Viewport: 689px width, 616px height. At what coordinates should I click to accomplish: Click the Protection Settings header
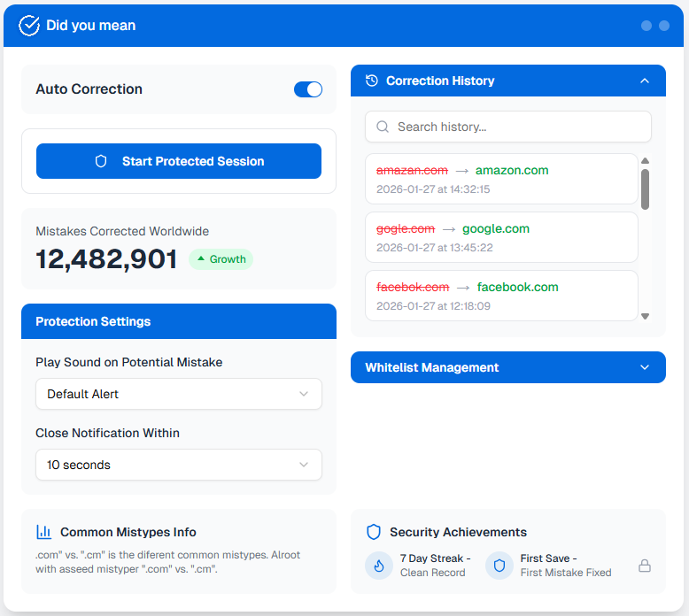[179, 321]
